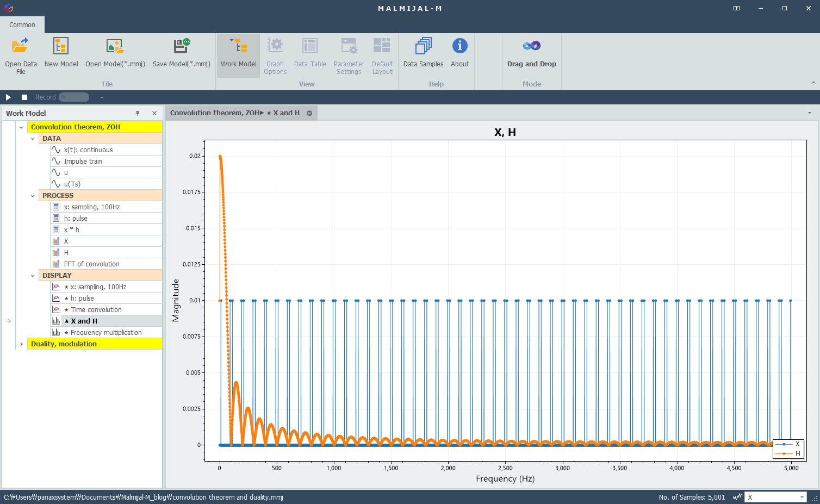Image resolution: width=820 pixels, height=504 pixels.
Task: Open dropdown arrow next to Record
Action: (x=101, y=97)
